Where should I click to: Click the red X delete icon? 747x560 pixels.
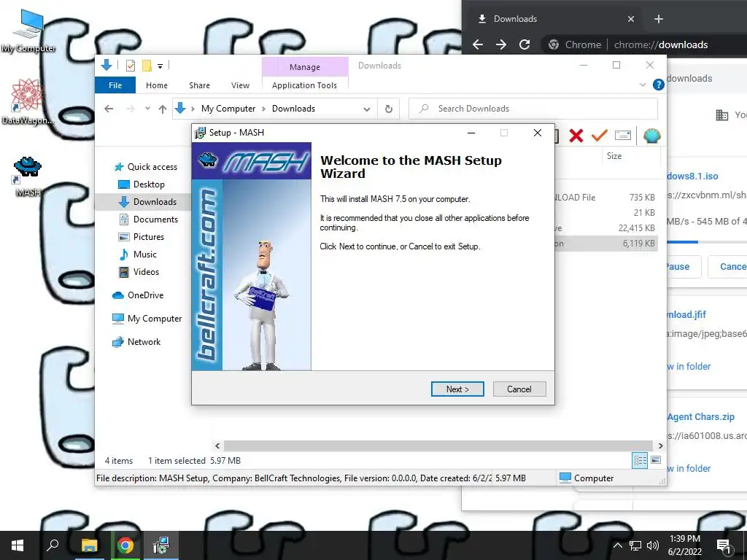click(576, 136)
